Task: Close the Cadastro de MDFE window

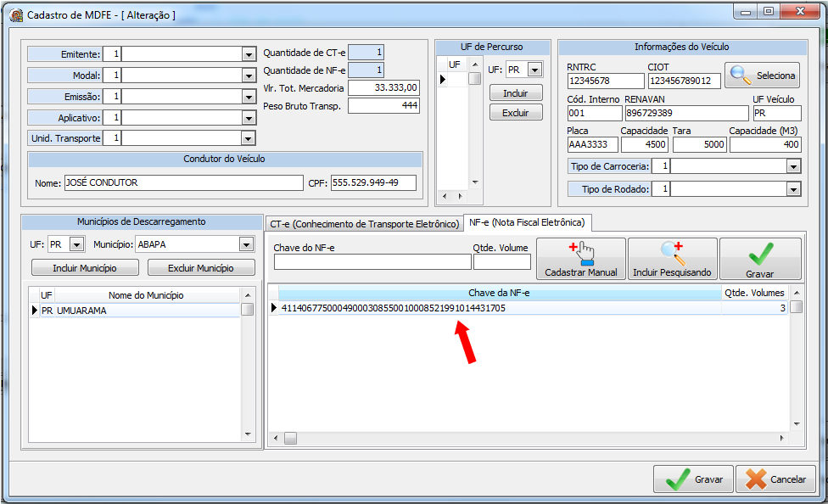Action: tap(800, 11)
